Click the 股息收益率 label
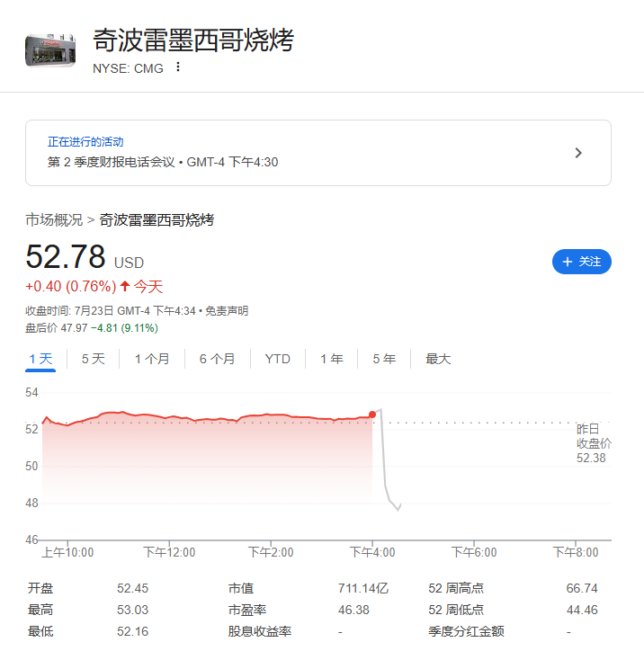This screenshot has width=644, height=651. pyautogui.click(x=260, y=631)
